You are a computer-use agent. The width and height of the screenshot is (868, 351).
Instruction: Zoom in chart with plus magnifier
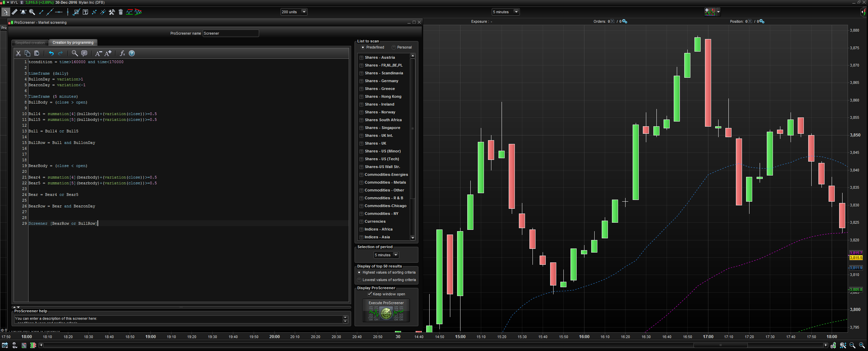coord(862,345)
